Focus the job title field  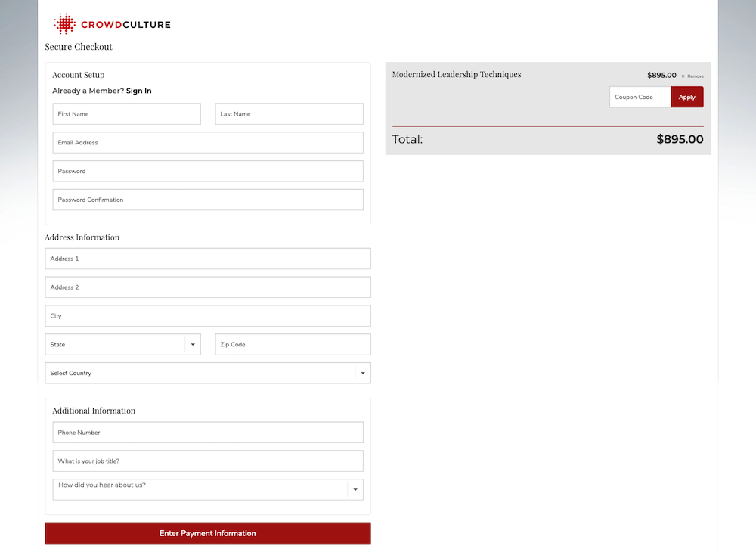[208, 461]
